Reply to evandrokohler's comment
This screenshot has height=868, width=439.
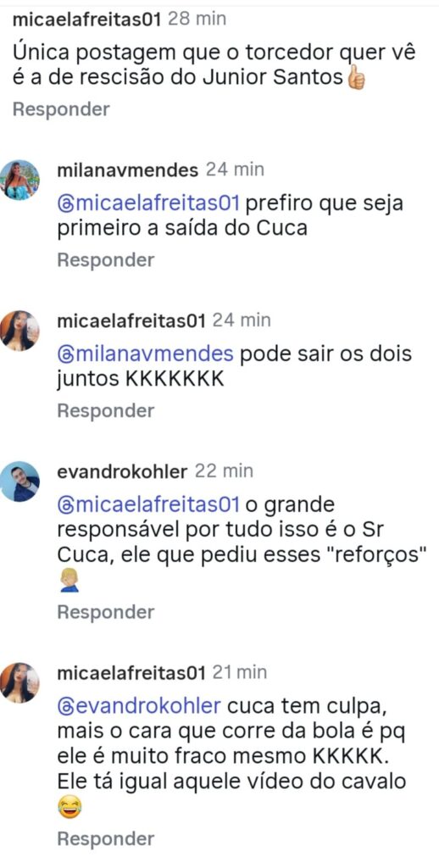point(106,612)
